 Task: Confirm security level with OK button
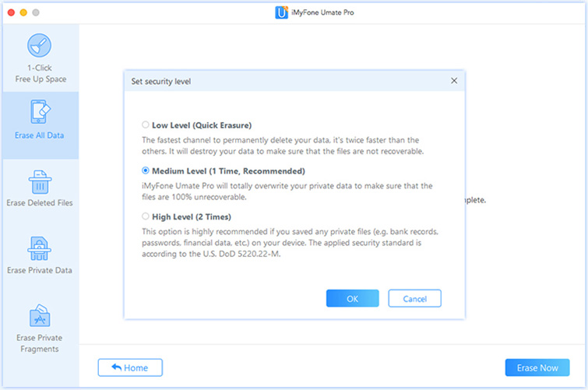pos(353,298)
